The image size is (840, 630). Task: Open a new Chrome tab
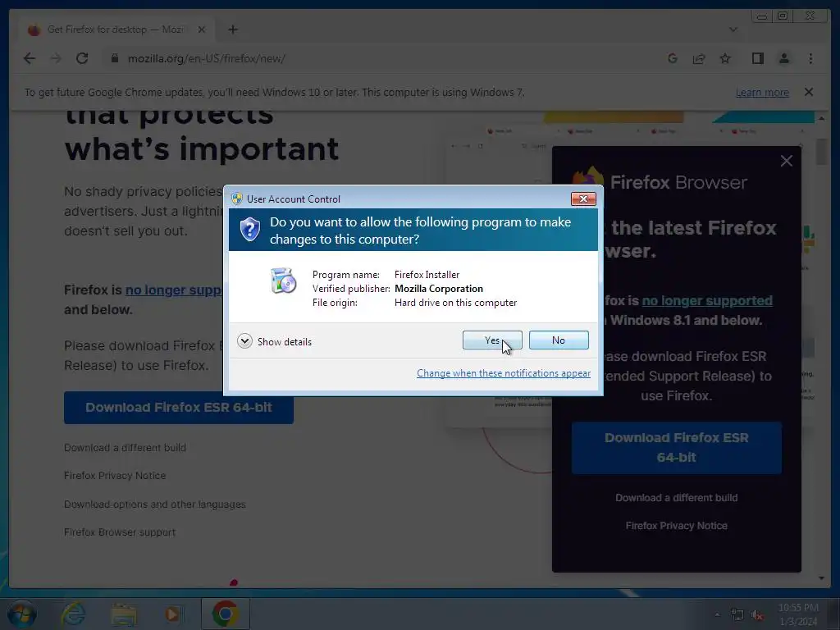[x=232, y=30]
